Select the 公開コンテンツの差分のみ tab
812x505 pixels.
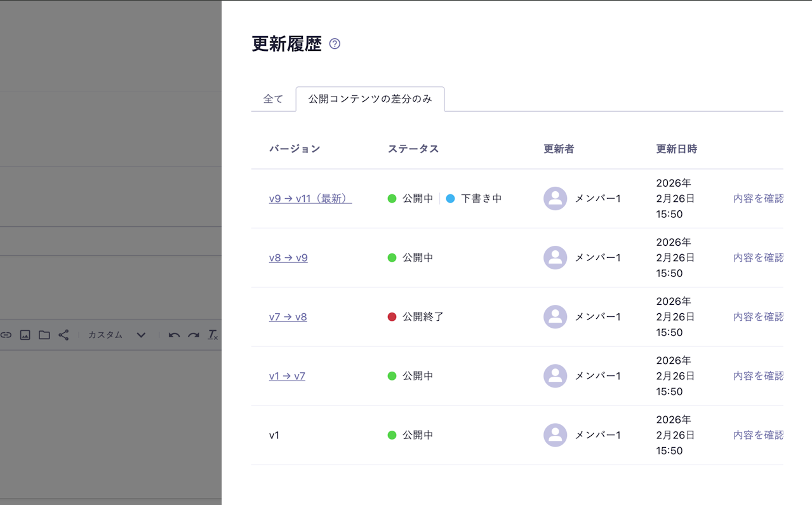tap(370, 99)
